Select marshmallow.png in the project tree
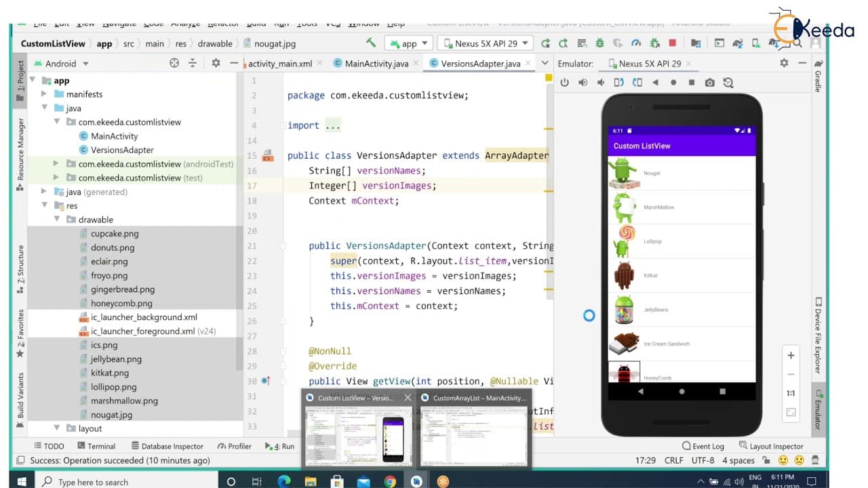This screenshot has width=868, height=488. click(124, 401)
